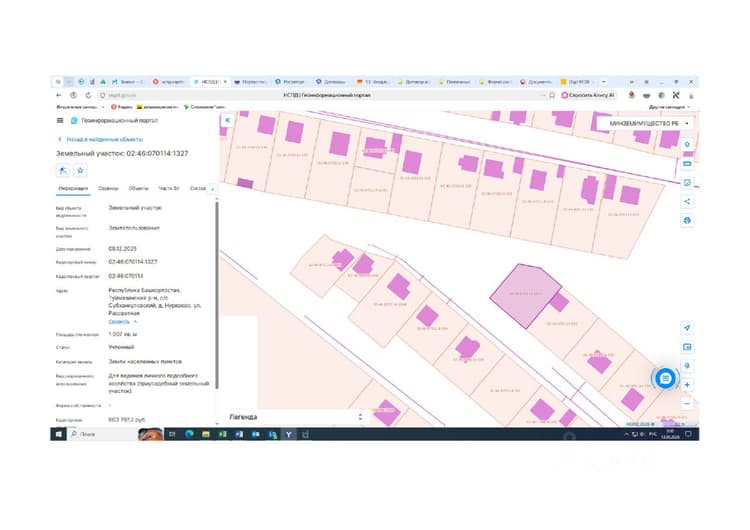The height and width of the screenshot is (530, 750).
Task: Click the map tool button above zoom in
Action: 687,366
